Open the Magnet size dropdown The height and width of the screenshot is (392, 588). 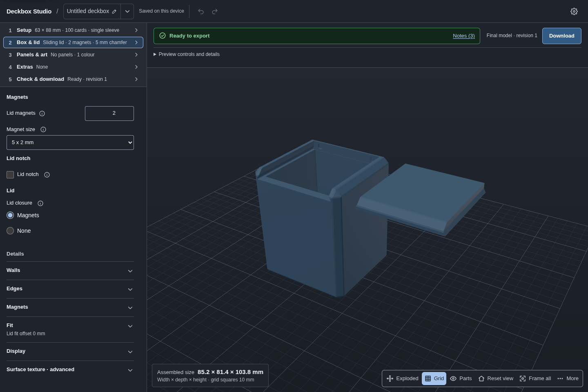tap(70, 143)
